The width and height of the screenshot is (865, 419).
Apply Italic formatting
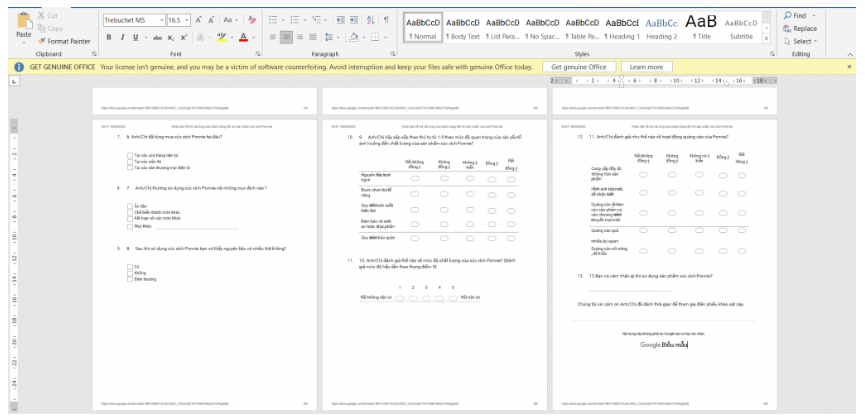pyautogui.click(x=122, y=37)
